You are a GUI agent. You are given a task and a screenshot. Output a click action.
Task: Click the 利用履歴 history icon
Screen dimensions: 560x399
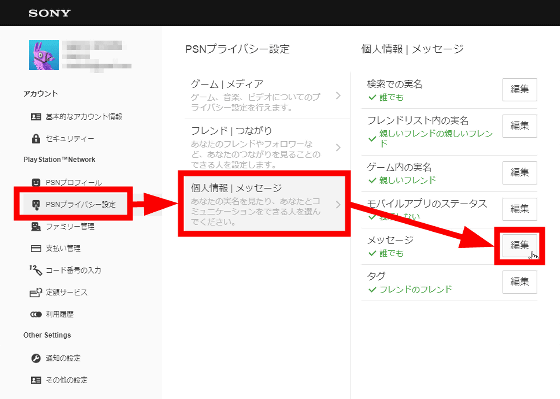click(x=36, y=314)
